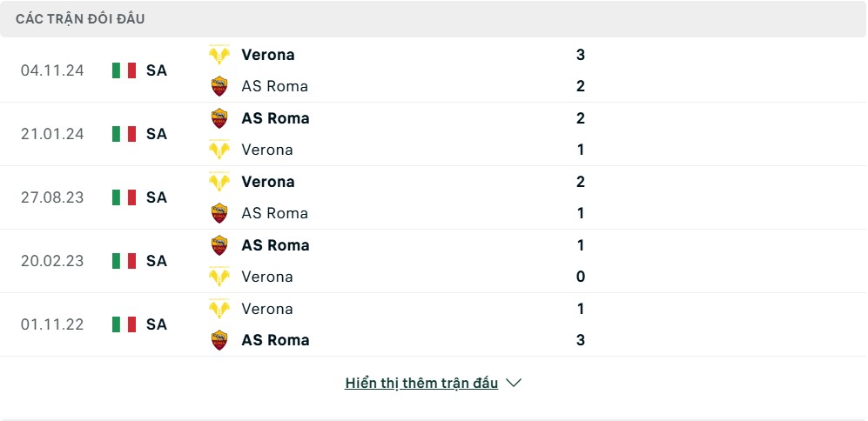The height and width of the screenshot is (421, 868).
Task: Open SA league label of 27.08.23 match
Action: 157,197
